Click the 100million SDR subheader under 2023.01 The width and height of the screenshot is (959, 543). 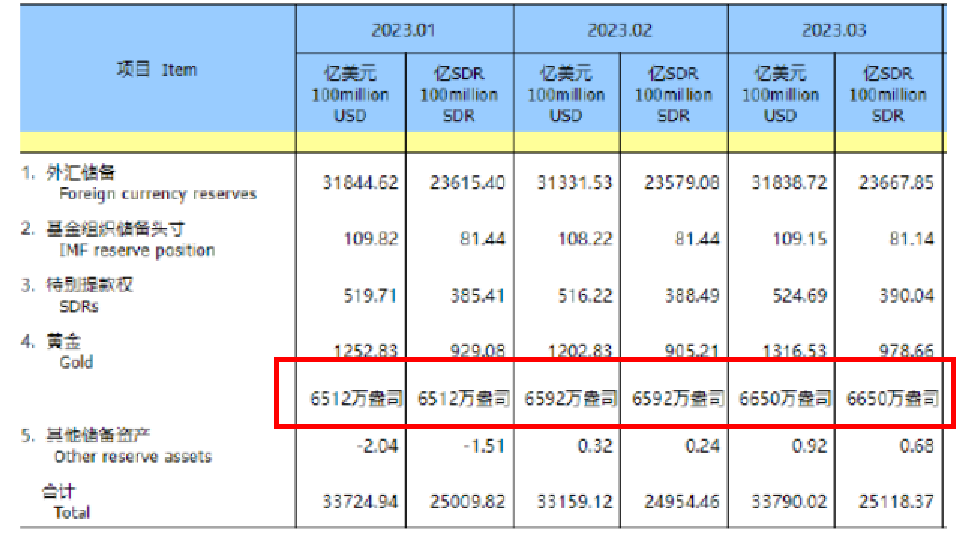pyautogui.click(x=459, y=94)
